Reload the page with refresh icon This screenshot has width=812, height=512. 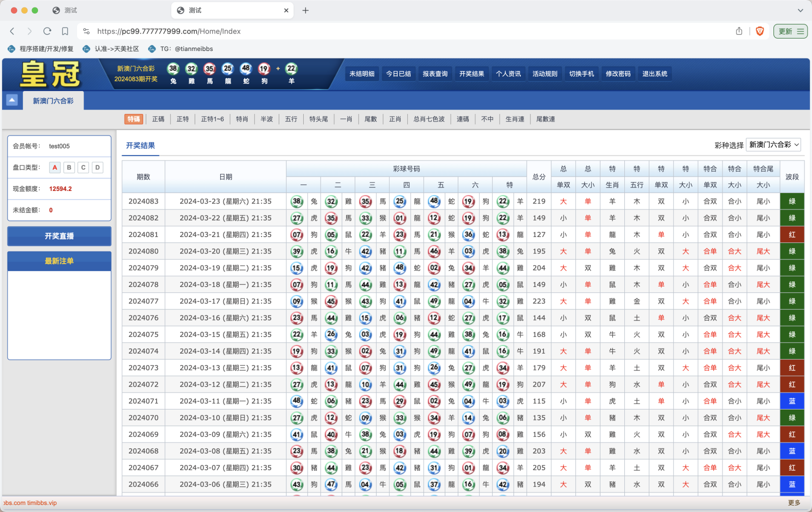click(47, 31)
